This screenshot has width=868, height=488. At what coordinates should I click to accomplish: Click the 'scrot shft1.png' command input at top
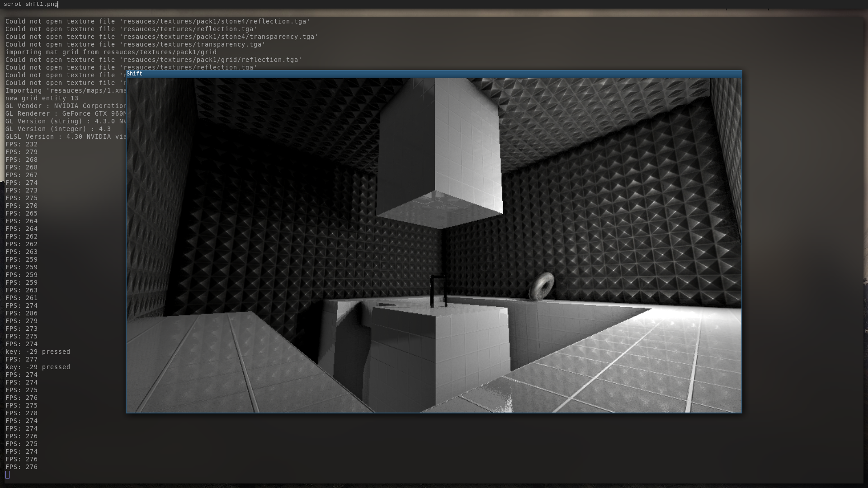coord(31,4)
